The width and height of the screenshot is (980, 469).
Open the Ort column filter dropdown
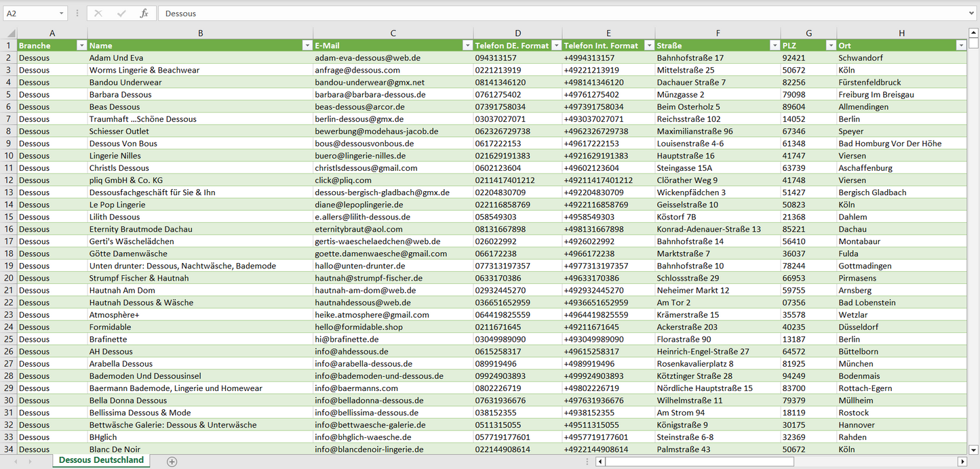coord(960,45)
